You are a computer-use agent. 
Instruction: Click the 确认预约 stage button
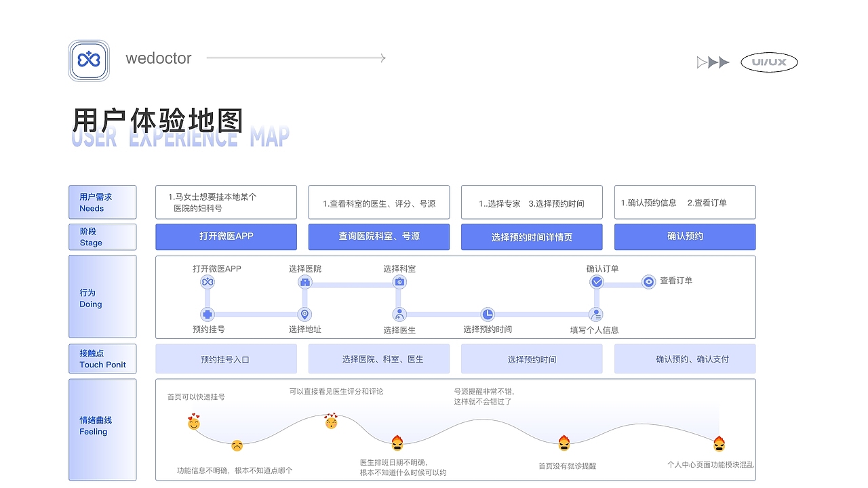(685, 237)
